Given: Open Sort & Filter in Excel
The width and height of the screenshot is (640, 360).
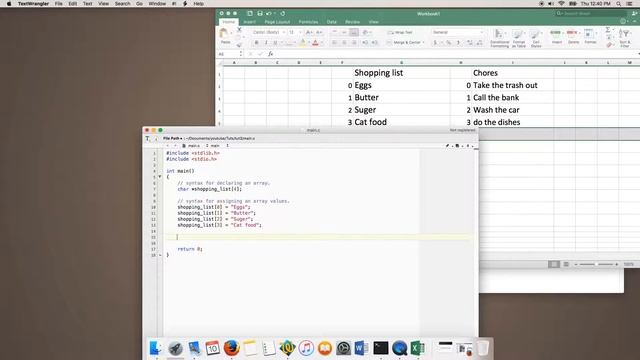Looking at the screenshot, I should [625, 38].
